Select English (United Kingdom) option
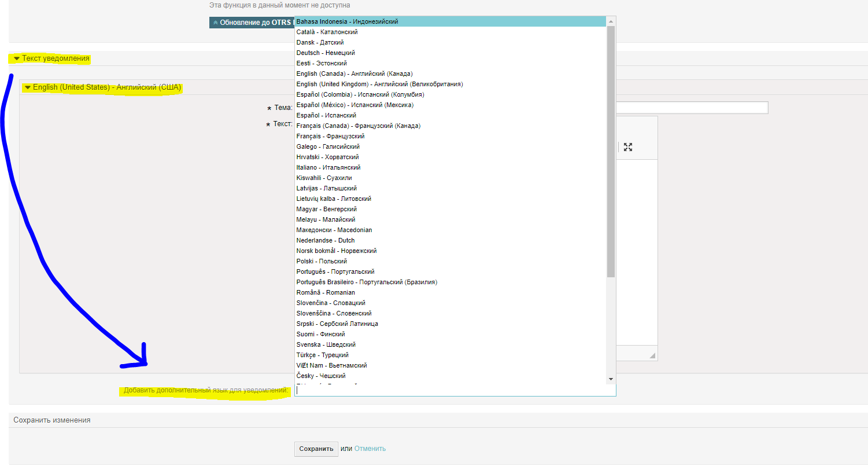Viewport: 868px width, 466px height. pyautogui.click(x=450, y=84)
